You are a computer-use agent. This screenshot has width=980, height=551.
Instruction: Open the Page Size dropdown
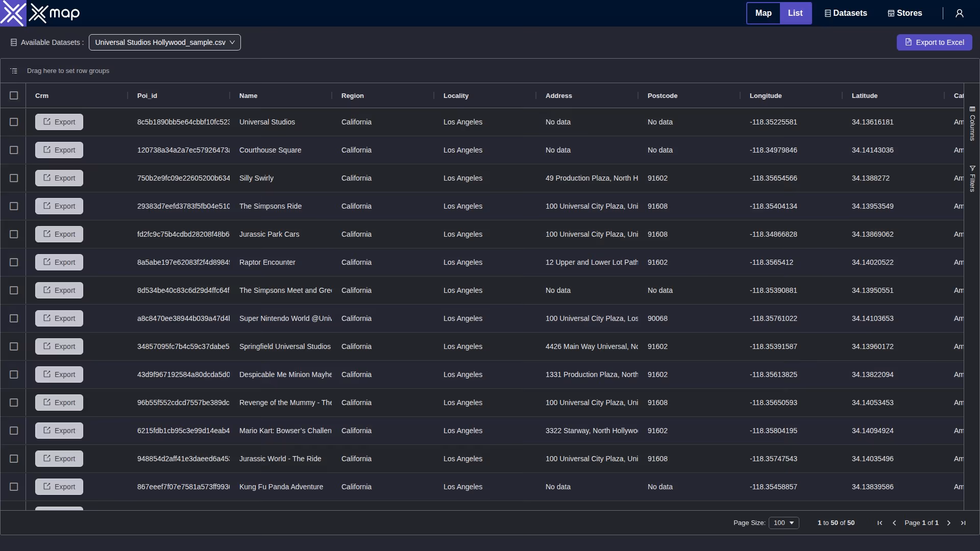[784, 523]
